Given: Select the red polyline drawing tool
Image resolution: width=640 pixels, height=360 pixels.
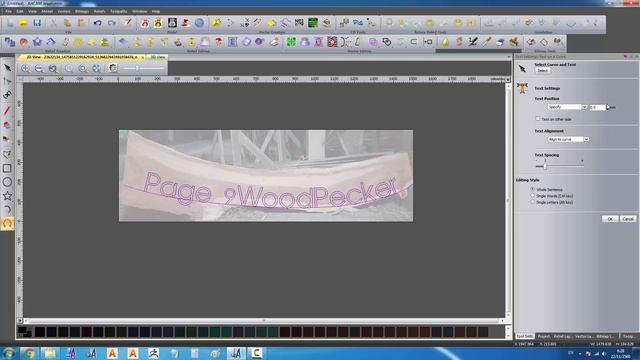Looking at the screenshot, I should click(x=7, y=110).
